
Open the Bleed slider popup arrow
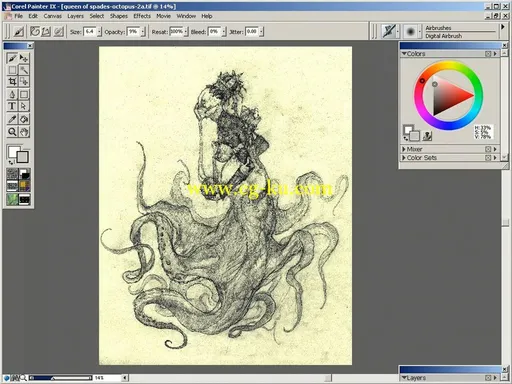tap(224, 32)
